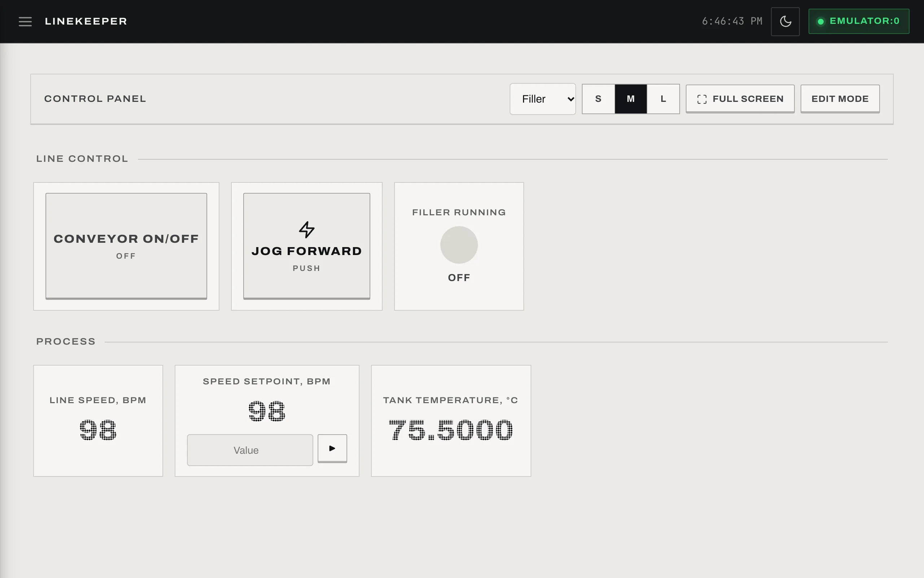
Task: Click the Tank Temperature value 75.5000
Action: [x=451, y=430]
